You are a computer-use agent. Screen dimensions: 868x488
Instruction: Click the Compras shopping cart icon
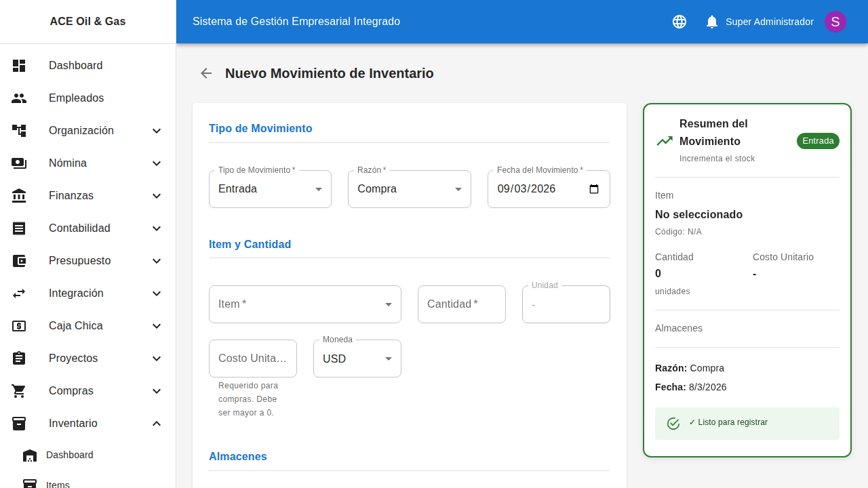click(x=19, y=390)
